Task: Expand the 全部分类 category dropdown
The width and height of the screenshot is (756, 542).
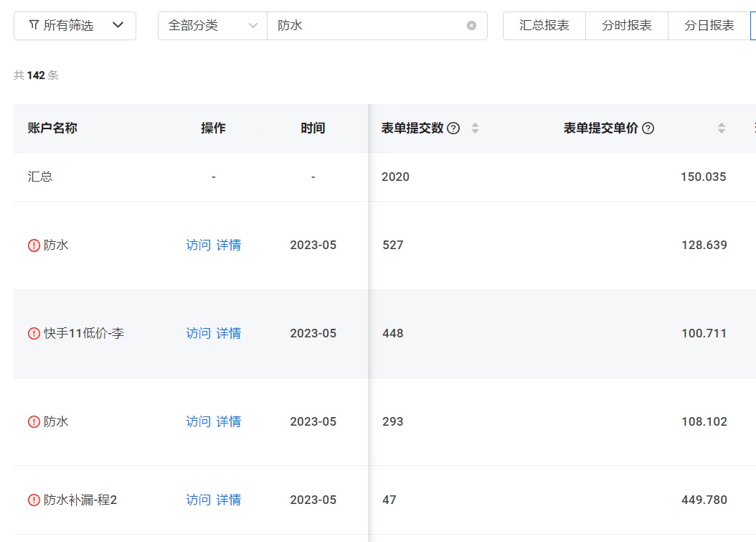Action: 212,25
